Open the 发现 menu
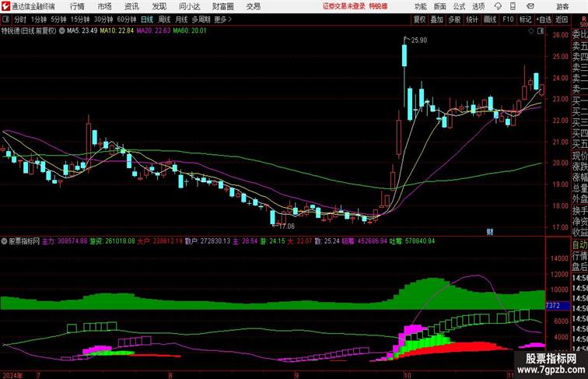 point(159,6)
